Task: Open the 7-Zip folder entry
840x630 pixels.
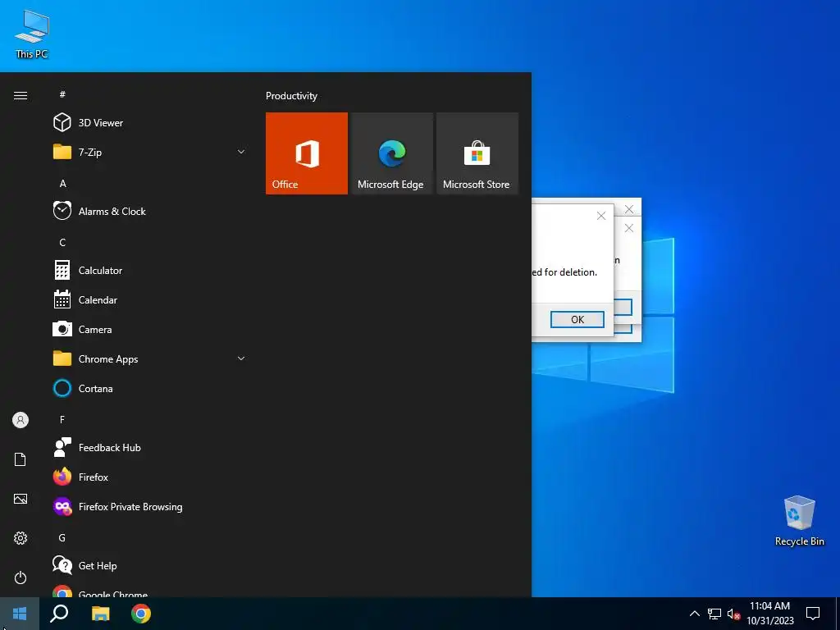Action: [x=150, y=152]
